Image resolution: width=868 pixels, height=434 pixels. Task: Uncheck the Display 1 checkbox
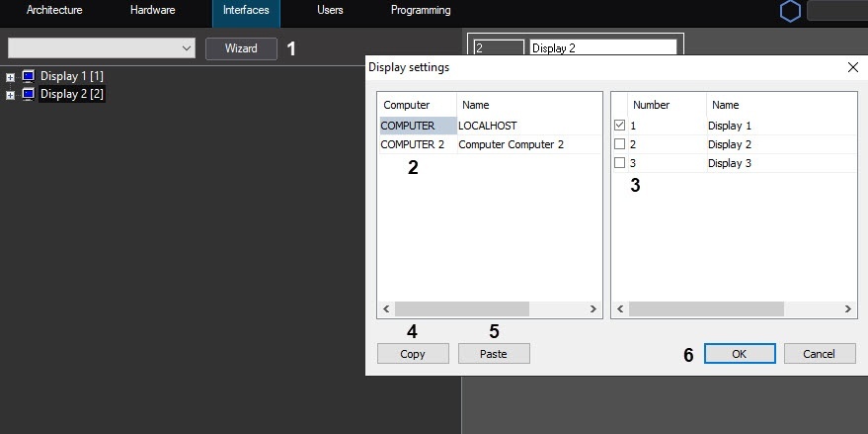coord(619,126)
